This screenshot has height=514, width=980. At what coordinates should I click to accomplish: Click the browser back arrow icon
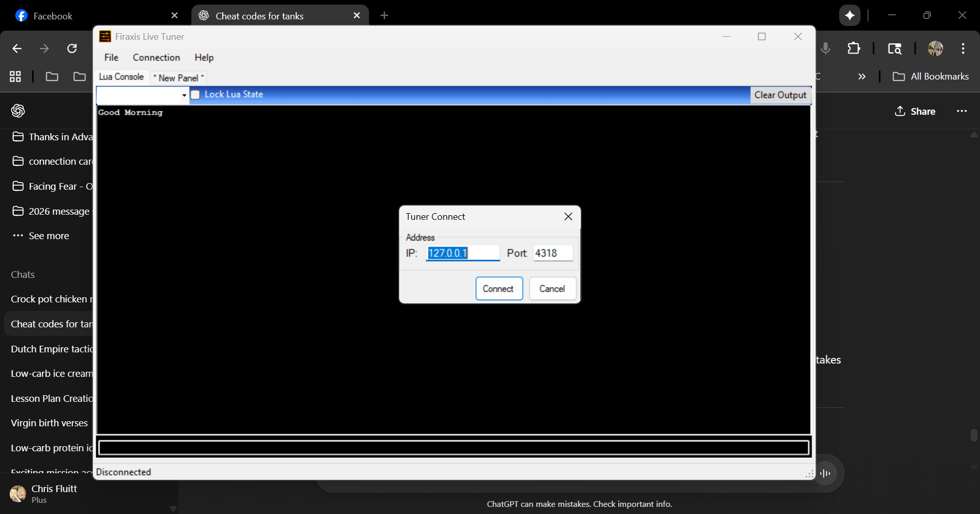click(x=17, y=48)
